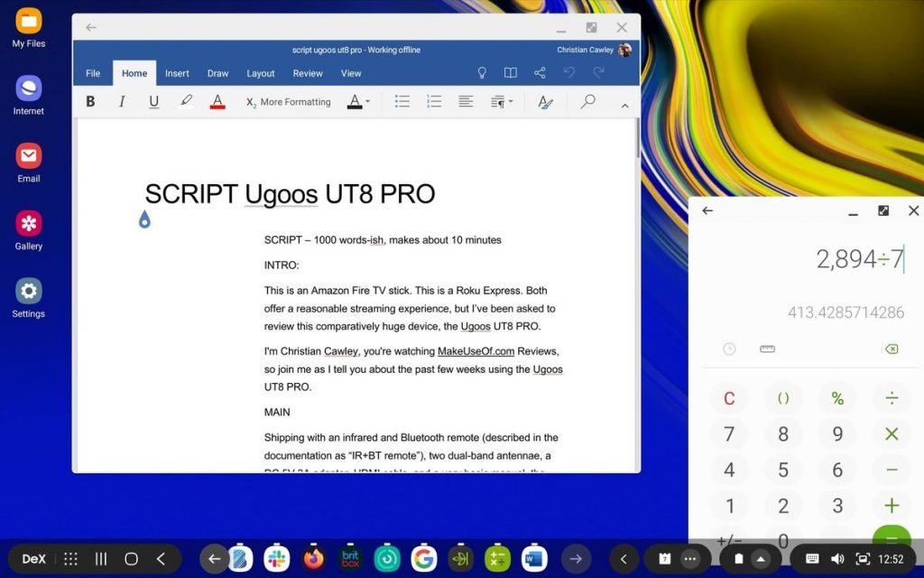Toggle underline formatting
This screenshot has width=924, height=578.
153,102
